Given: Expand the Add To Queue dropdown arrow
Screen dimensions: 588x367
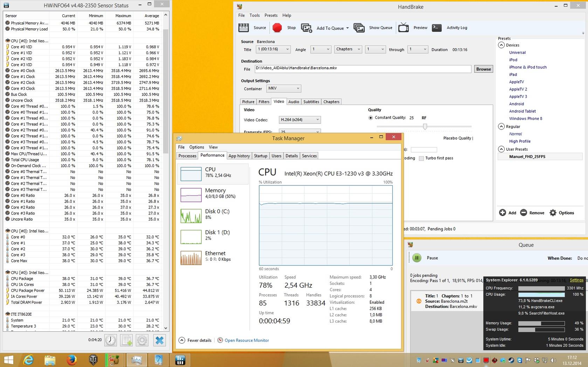Looking at the screenshot, I should (347, 28).
